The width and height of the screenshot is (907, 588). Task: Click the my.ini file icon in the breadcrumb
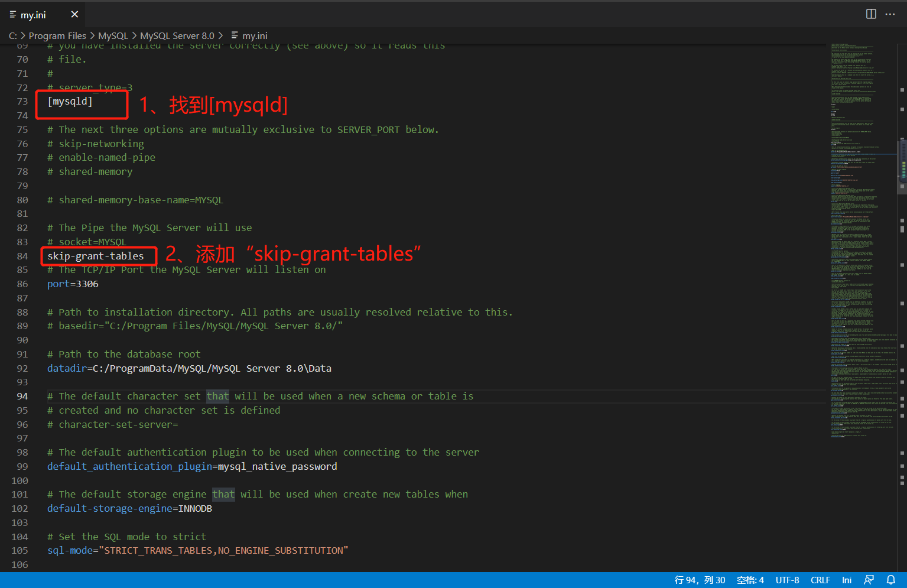click(233, 35)
